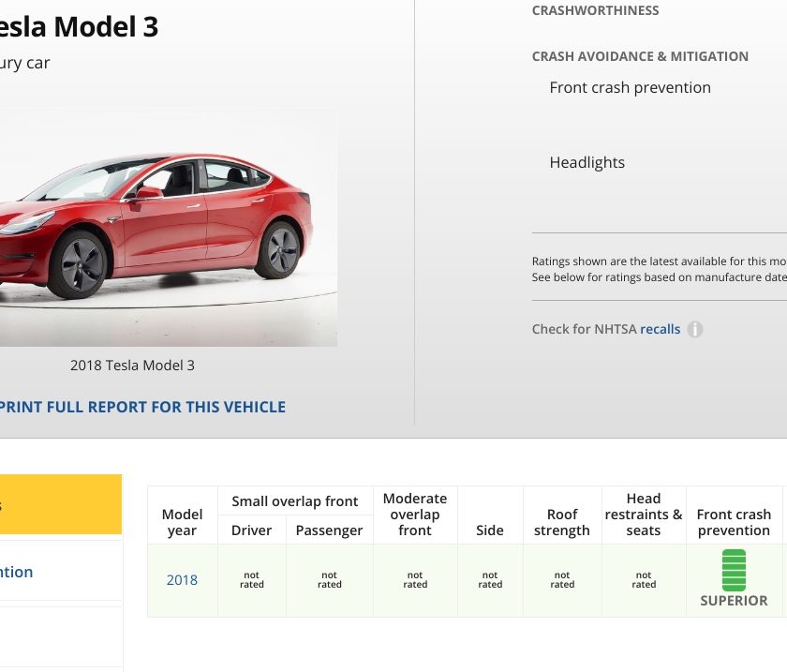Click the Head restraints & seats header
Viewport: 787px width, 672px height.
click(x=644, y=515)
